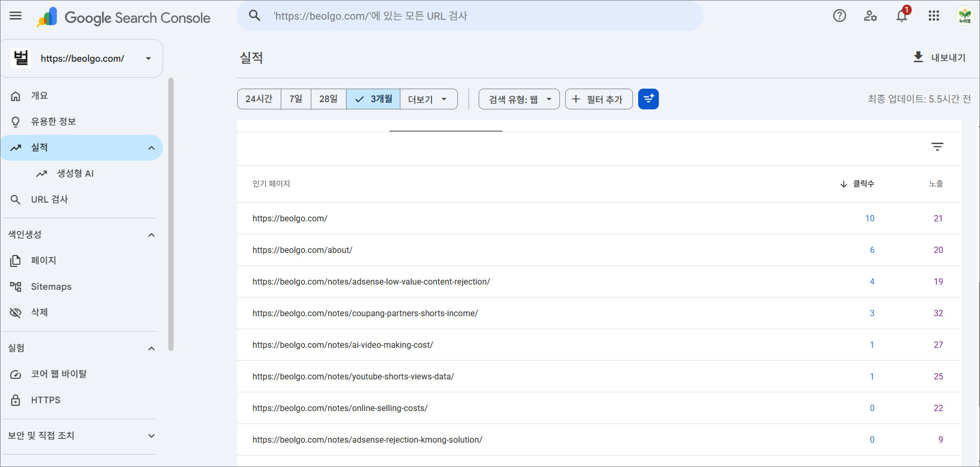Image resolution: width=980 pixels, height=467 pixels.
Task: Click the youtube-shorts-views-data page row
Action: pyautogui.click(x=599, y=376)
